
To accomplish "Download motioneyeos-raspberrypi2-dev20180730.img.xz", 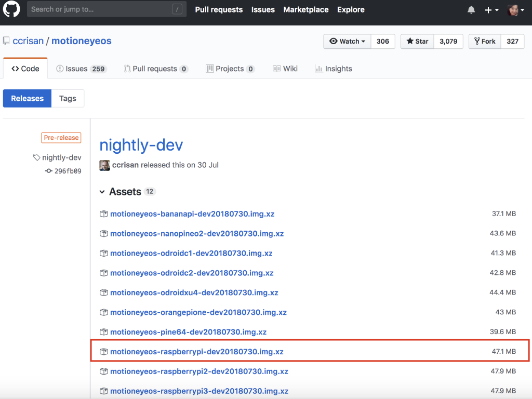I will click(x=199, y=371).
